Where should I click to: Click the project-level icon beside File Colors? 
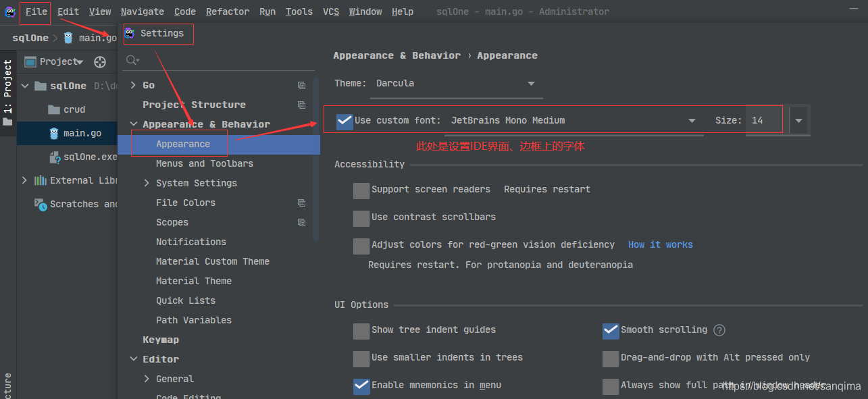(302, 203)
